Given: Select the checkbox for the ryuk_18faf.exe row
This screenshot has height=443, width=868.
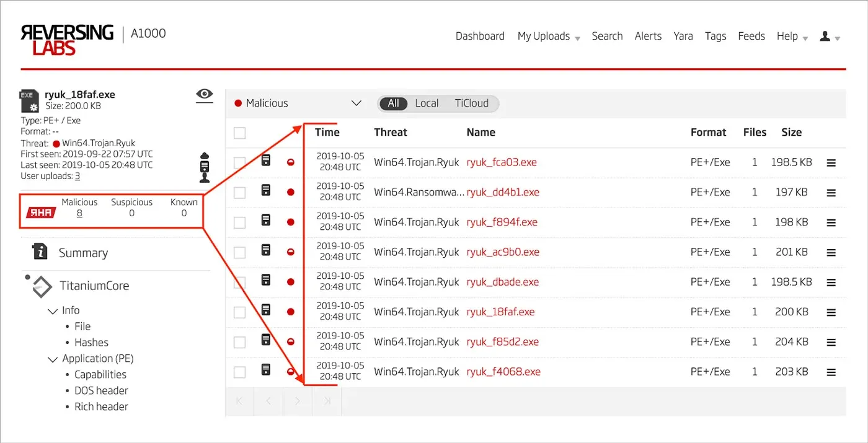Looking at the screenshot, I should click(239, 312).
